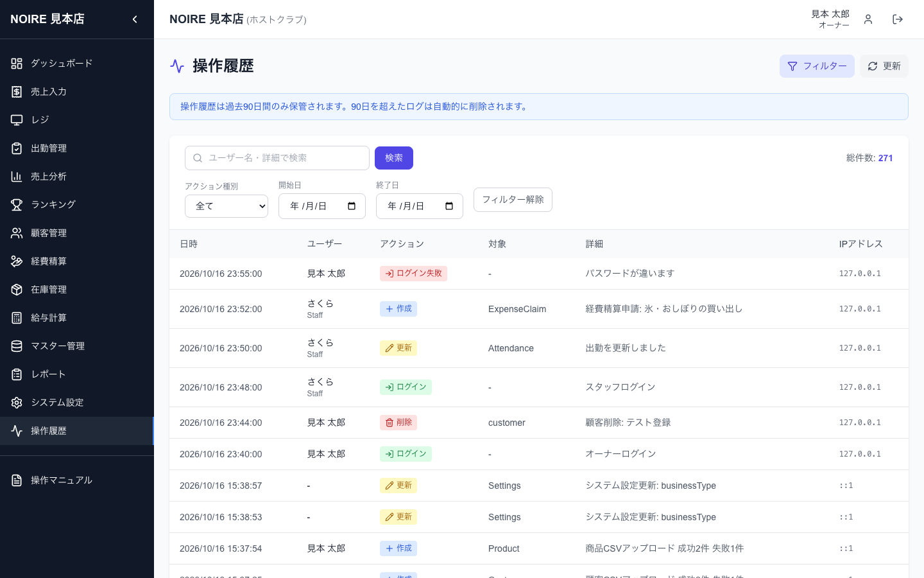
Task: Open the ランキング trophy icon
Action: click(x=17, y=205)
